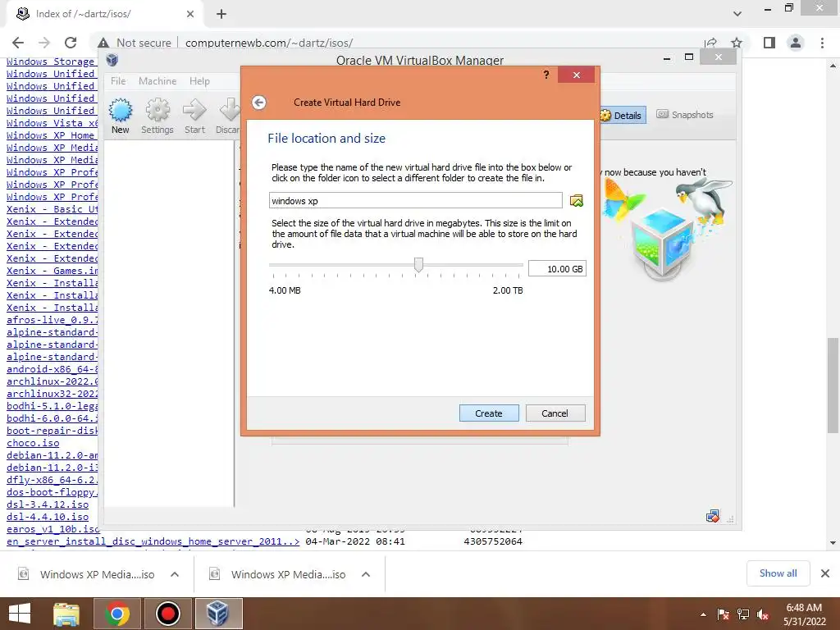Go forward in Chrome browser
Viewport: 840px width, 630px height.
pyautogui.click(x=44, y=43)
